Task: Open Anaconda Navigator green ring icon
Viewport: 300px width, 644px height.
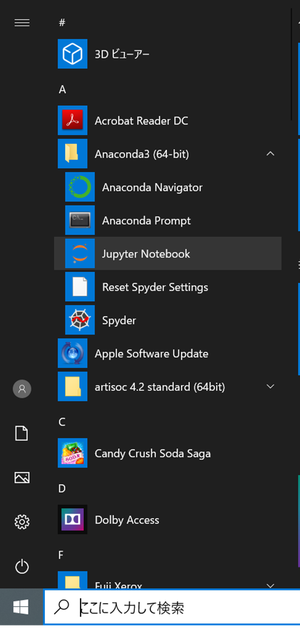Action: [80, 187]
